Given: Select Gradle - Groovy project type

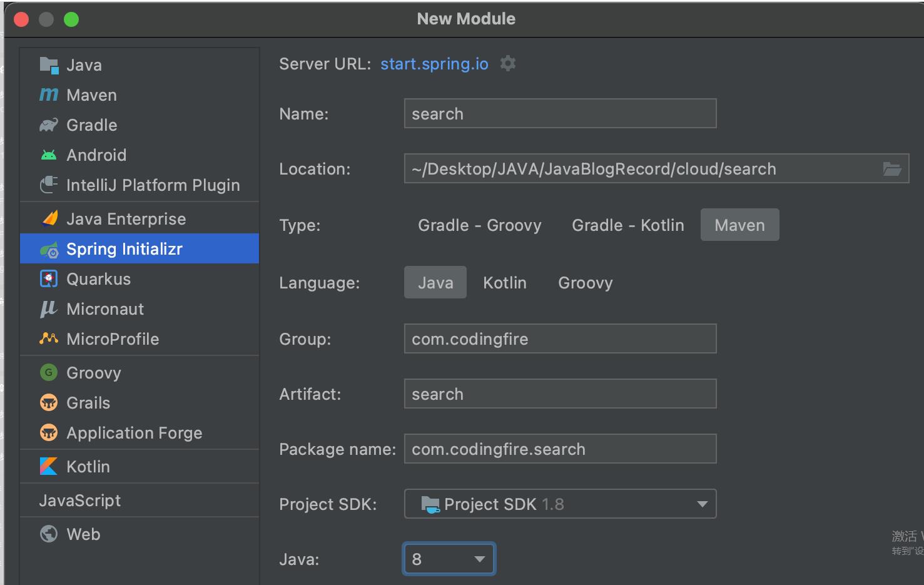Looking at the screenshot, I should click(480, 225).
